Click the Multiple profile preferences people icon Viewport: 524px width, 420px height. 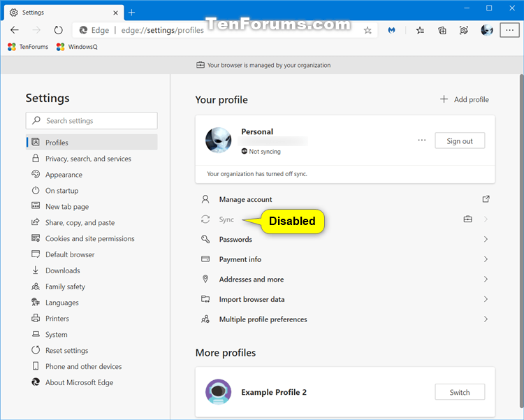coord(205,319)
